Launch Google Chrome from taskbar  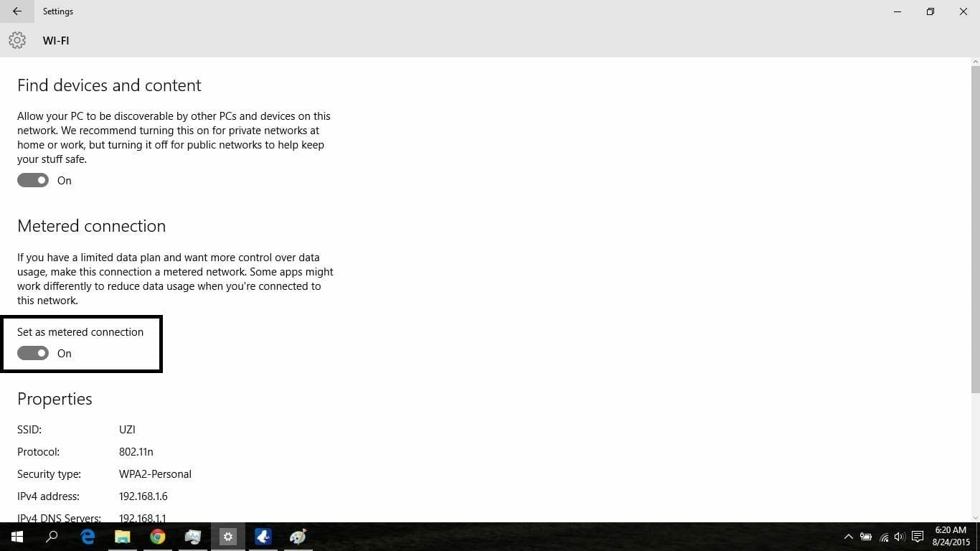158,537
